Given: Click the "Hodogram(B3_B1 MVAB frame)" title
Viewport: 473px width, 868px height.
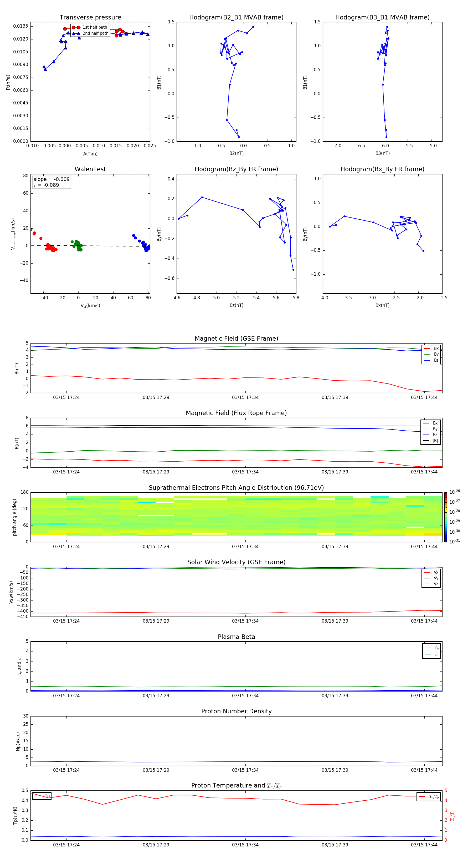Looking at the screenshot, I should click(x=382, y=17).
